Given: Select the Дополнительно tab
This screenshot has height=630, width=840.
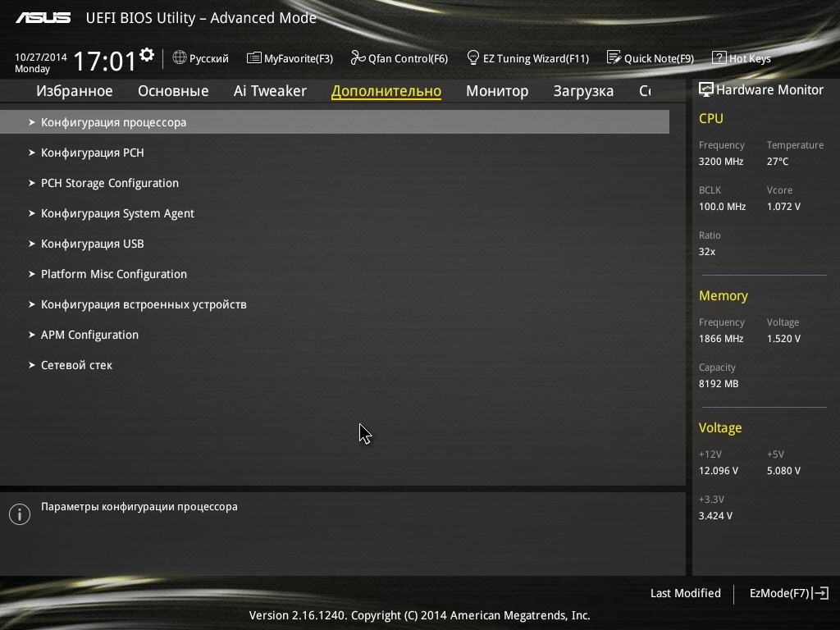Looking at the screenshot, I should pos(386,91).
